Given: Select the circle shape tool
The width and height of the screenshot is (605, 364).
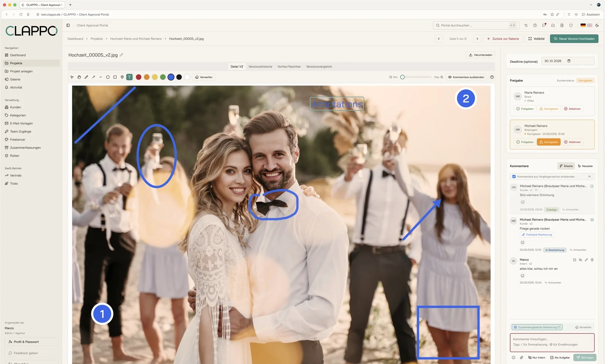Looking at the screenshot, I should pyautogui.click(x=108, y=77).
